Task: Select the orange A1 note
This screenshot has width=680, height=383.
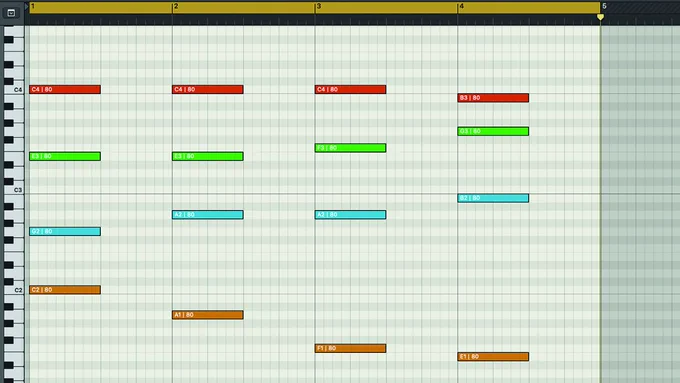Action: coord(208,315)
